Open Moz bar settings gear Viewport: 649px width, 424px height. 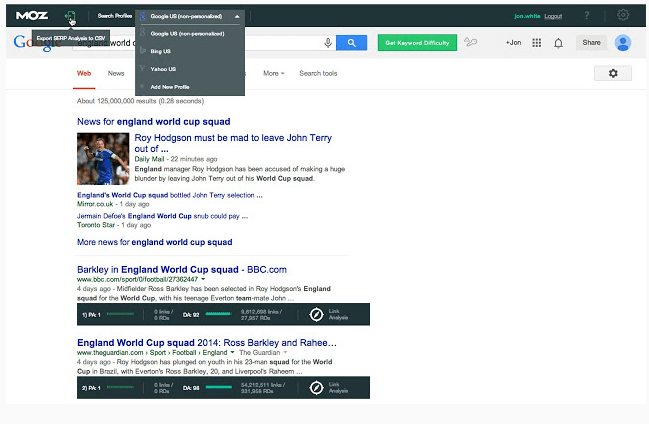[x=623, y=15]
